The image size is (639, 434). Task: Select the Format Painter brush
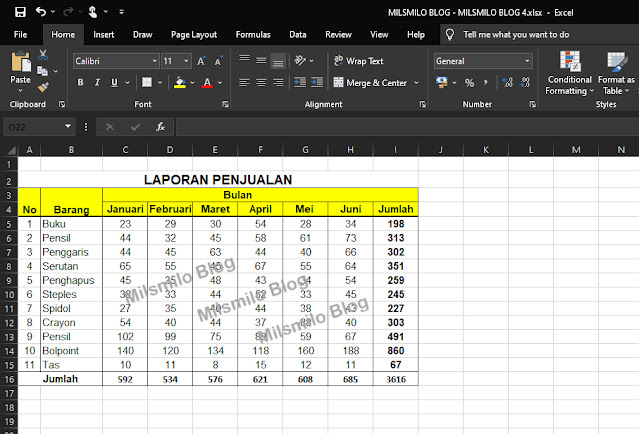coord(43,87)
